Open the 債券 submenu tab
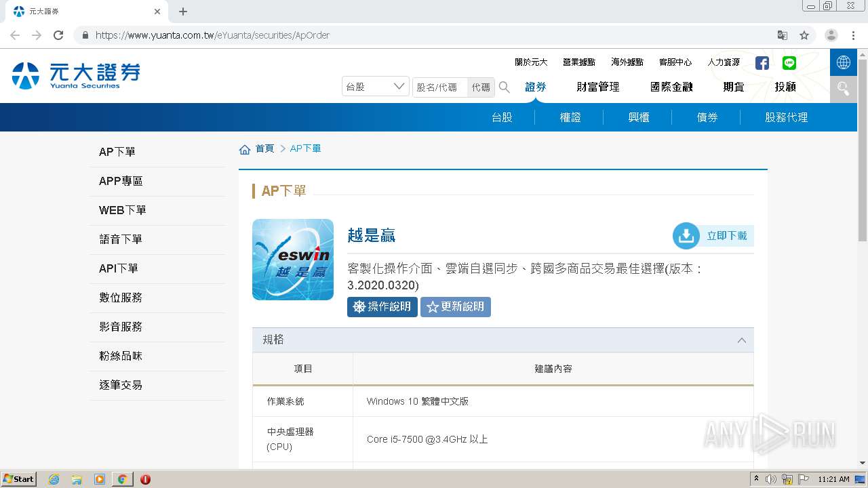This screenshot has width=868, height=488. 707,117
